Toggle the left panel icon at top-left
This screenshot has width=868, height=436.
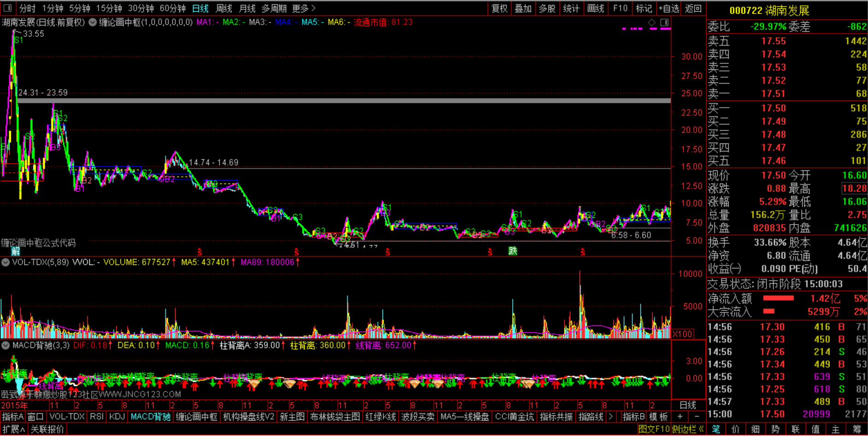(8, 8)
